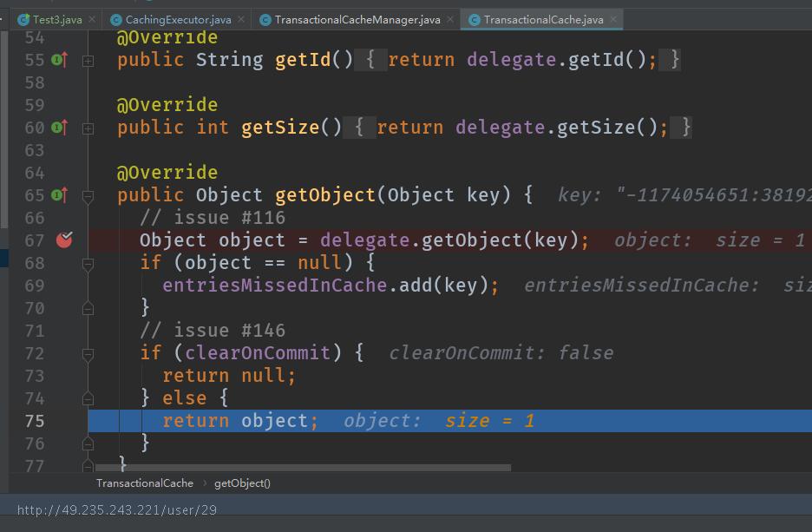Click the class icon on Test3.java tab
This screenshot has width=812, height=532.
pos(23,20)
